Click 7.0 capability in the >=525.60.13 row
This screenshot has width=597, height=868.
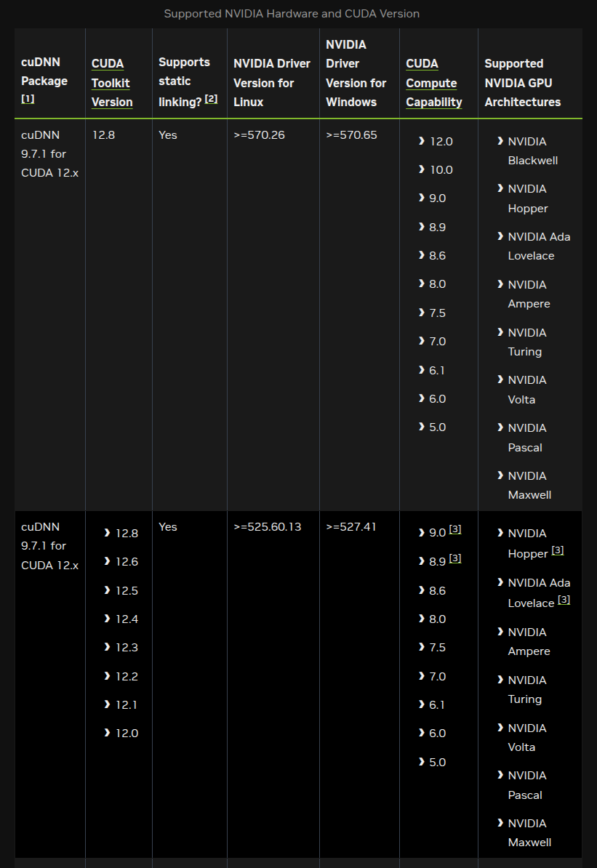point(438,677)
